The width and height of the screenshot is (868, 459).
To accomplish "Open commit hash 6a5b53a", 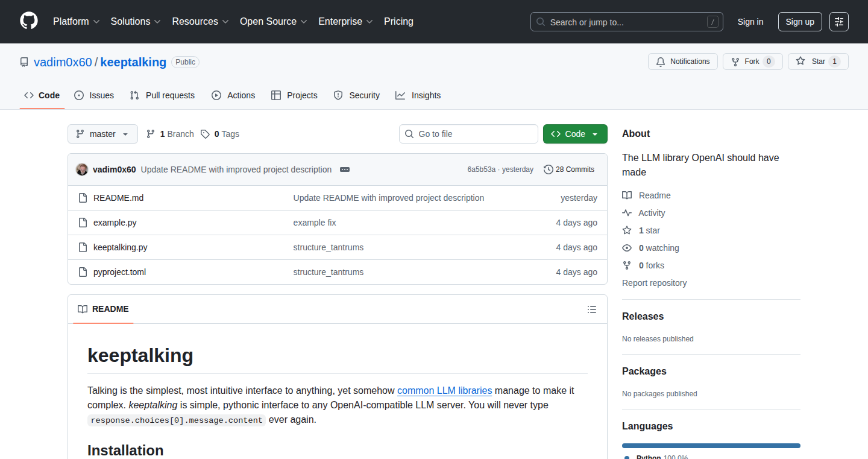I will pos(481,169).
